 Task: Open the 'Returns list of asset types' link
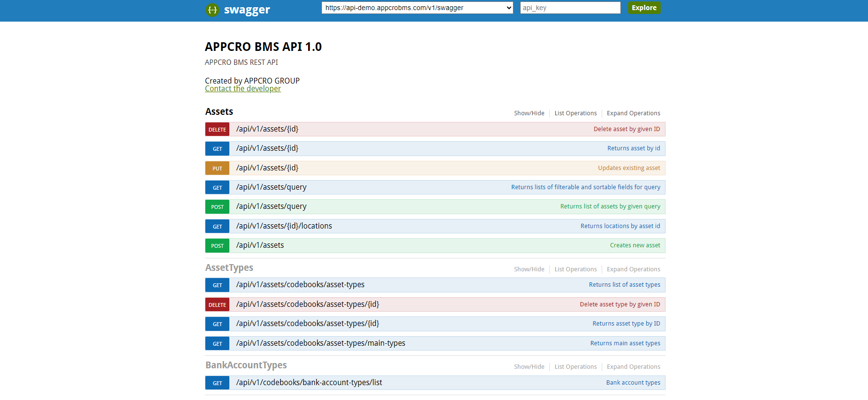(625, 285)
